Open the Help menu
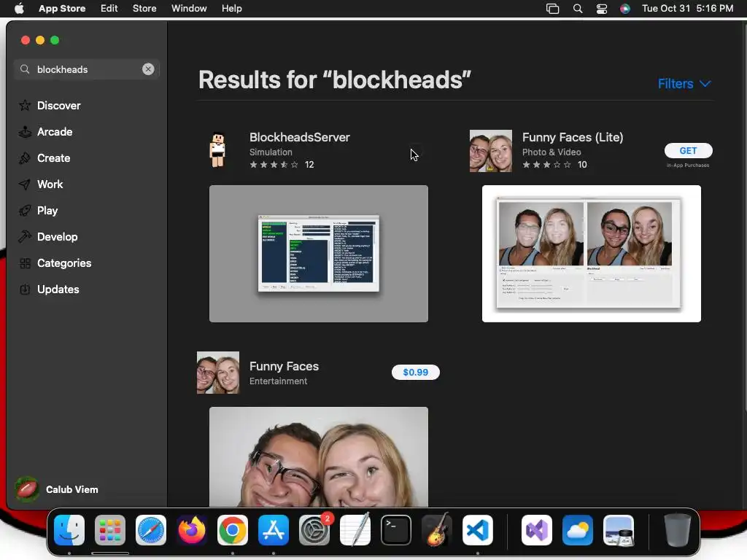 231,8
